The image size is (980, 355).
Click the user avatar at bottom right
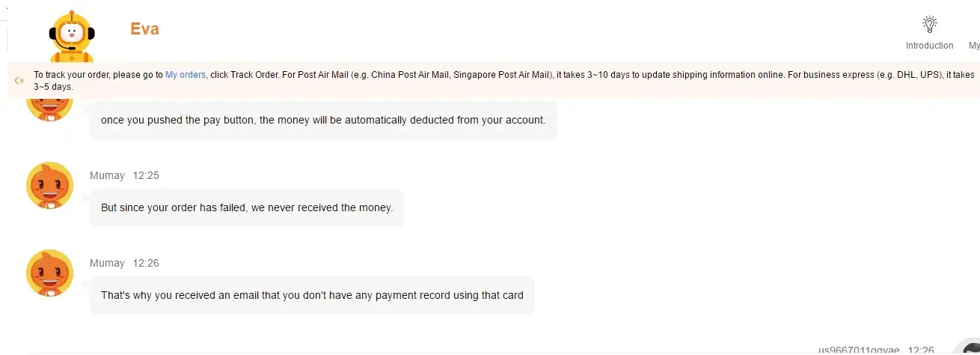(x=969, y=348)
